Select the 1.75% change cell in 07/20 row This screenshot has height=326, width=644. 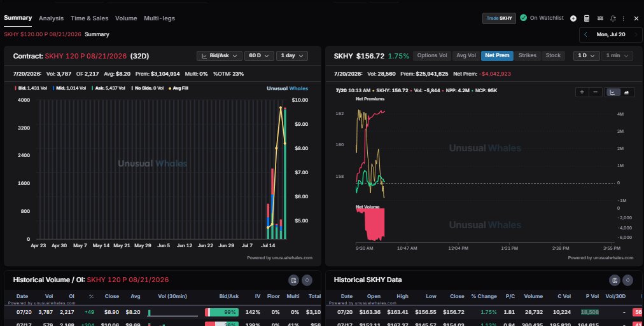pos(489,312)
